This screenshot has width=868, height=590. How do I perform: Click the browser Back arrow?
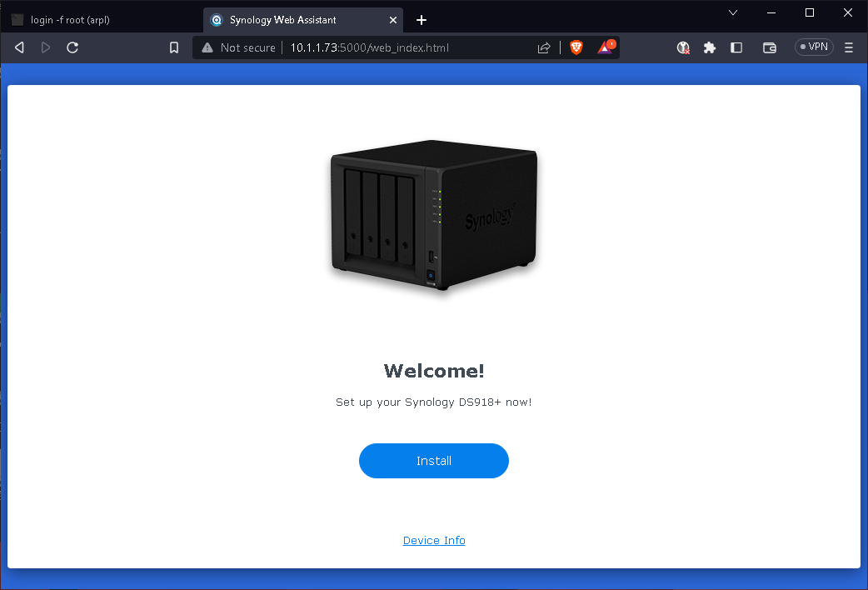(19, 47)
